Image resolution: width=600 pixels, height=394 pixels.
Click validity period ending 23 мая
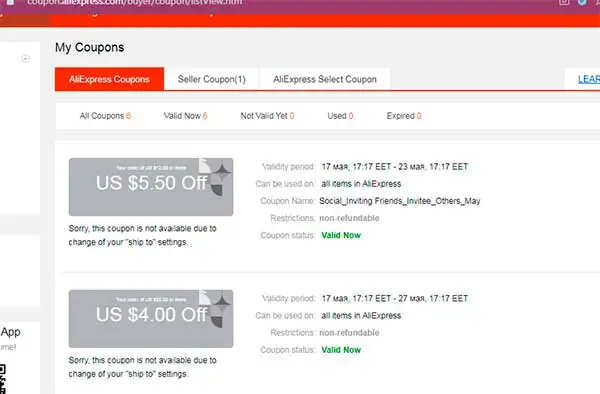(395, 167)
